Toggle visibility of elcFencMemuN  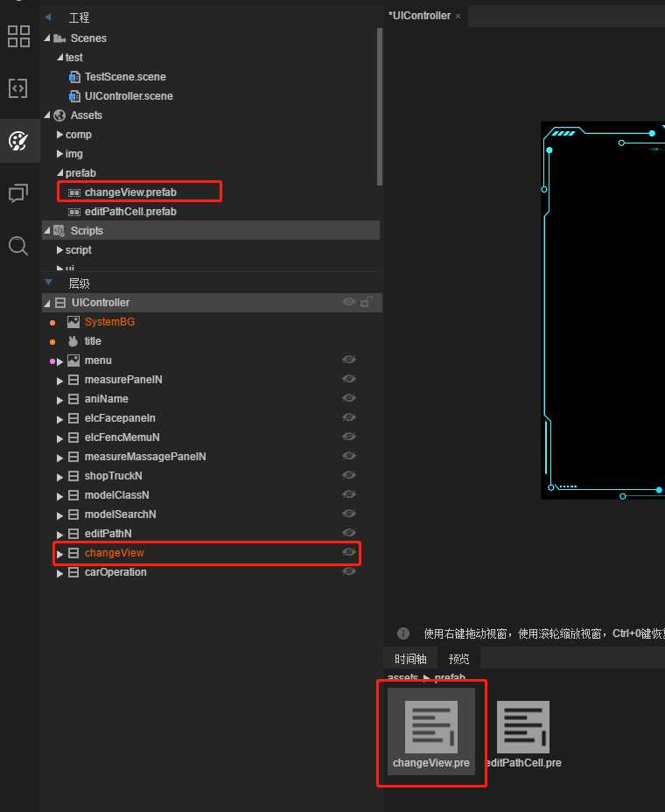(x=349, y=436)
